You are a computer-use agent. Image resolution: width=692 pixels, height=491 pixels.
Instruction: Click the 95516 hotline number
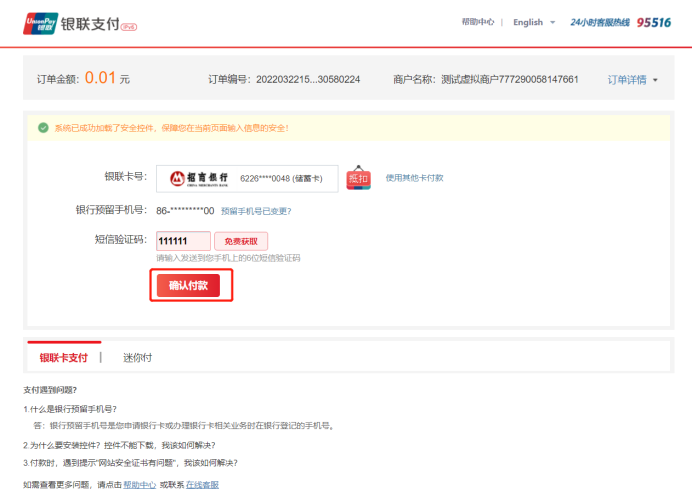click(x=654, y=22)
